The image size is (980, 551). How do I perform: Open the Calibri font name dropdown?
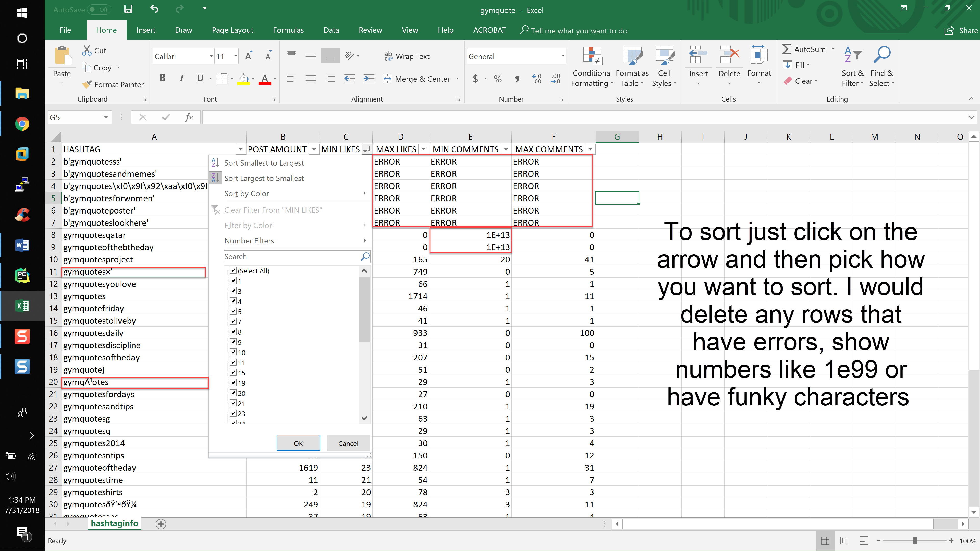pos(211,56)
